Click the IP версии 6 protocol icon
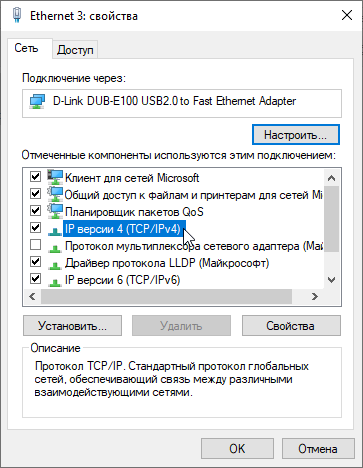363x468 pixels. (x=55, y=282)
